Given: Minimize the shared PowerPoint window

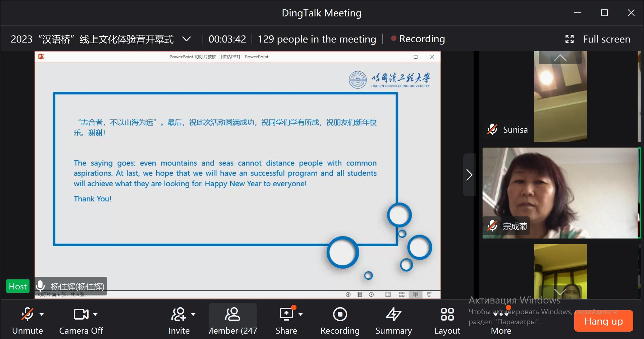Looking at the screenshot, I should point(399,57).
